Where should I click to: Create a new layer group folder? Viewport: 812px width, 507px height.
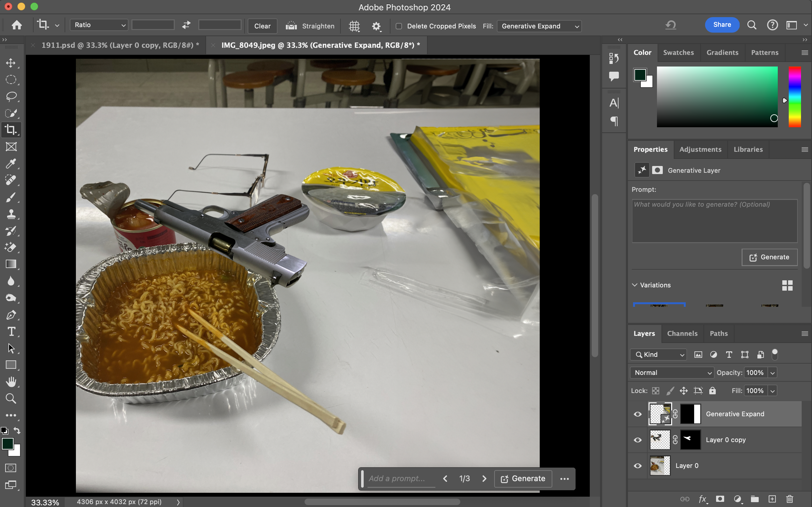755,499
